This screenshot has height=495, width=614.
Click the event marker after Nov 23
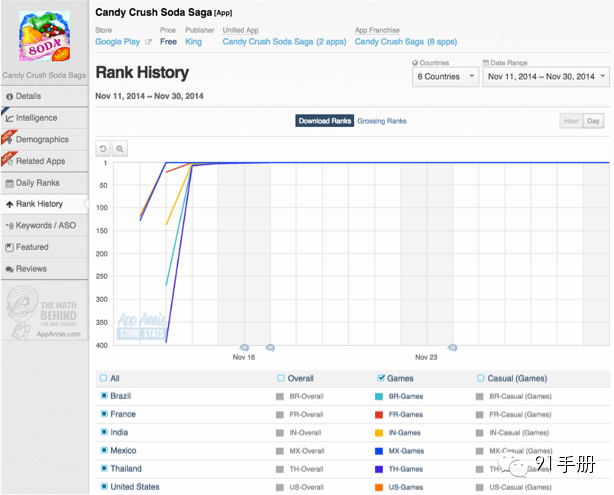tap(453, 347)
